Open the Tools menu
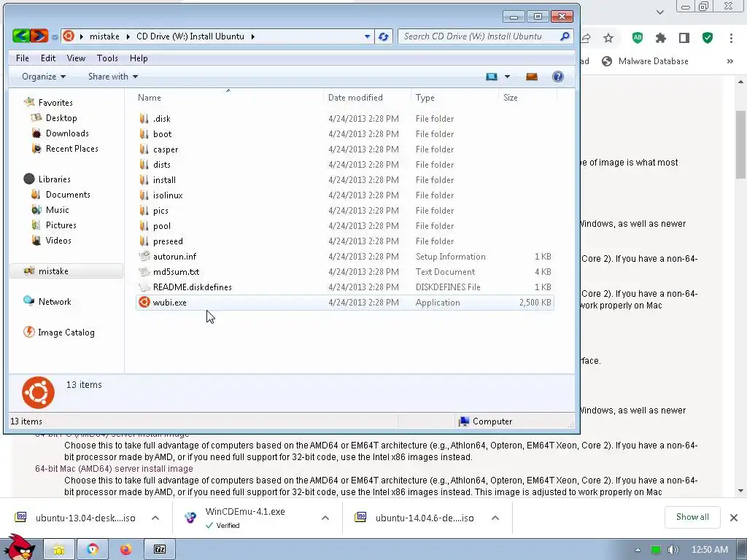This screenshot has height=560, width=747. click(x=107, y=58)
